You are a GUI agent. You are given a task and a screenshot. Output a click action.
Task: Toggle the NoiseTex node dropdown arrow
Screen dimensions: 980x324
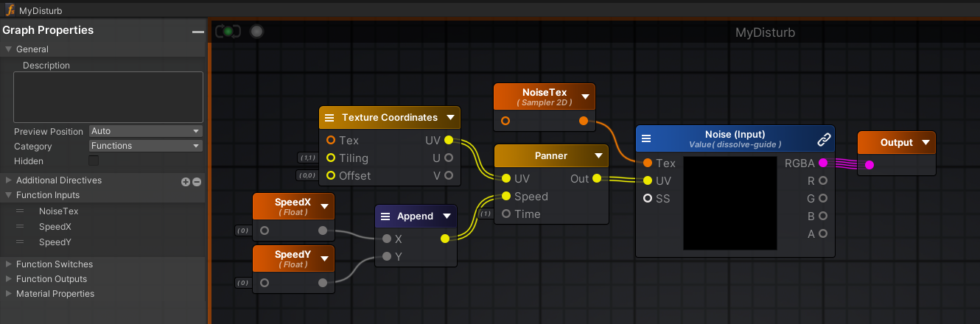click(585, 96)
